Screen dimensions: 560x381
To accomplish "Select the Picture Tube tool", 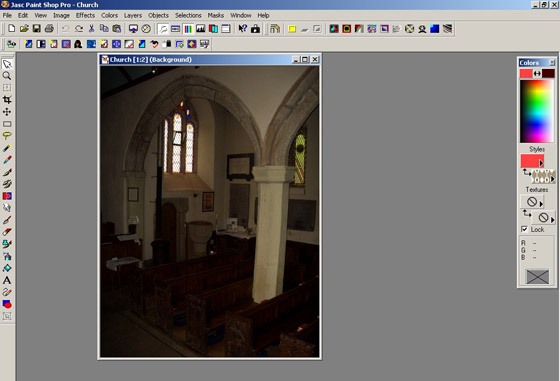I will (7, 244).
